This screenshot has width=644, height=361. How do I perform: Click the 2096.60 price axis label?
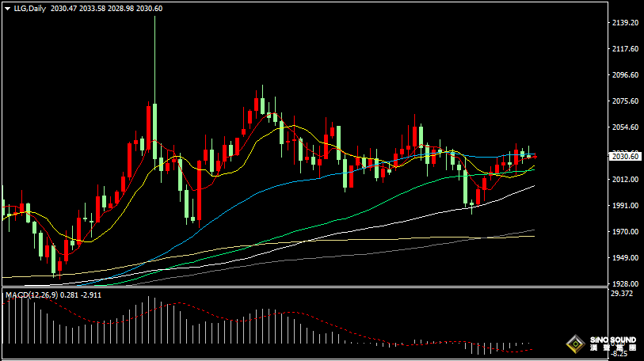click(x=625, y=75)
